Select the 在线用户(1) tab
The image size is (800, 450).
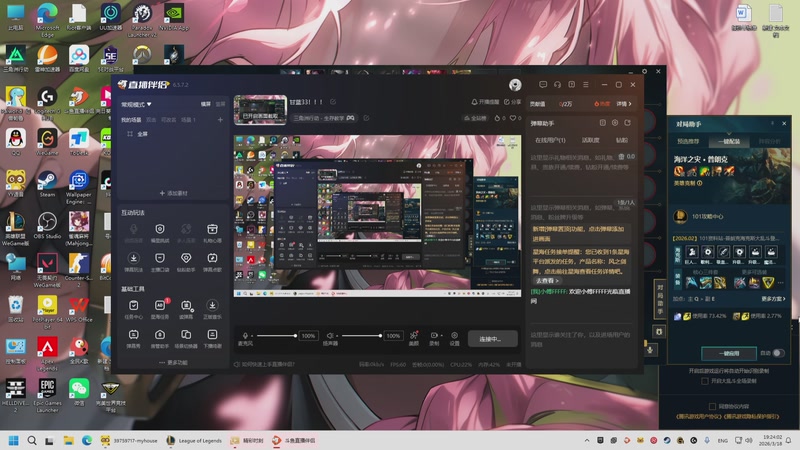(x=551, y=140)
